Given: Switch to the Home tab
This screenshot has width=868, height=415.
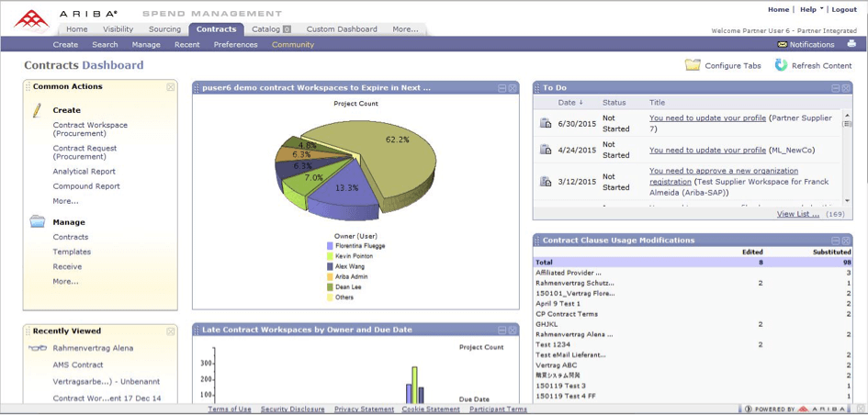Looking at the screenshot, I should tap(77, 29).
